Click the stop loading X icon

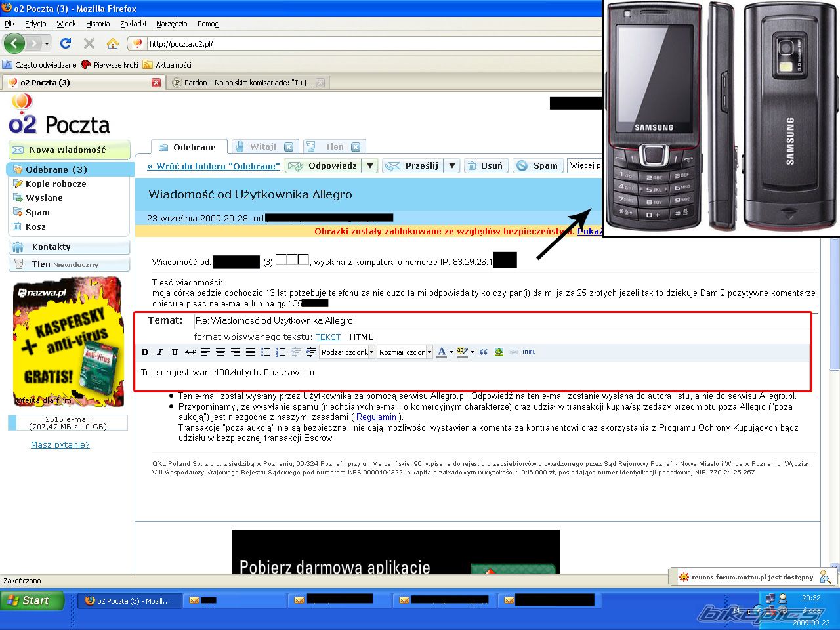(x=89, y=43)
